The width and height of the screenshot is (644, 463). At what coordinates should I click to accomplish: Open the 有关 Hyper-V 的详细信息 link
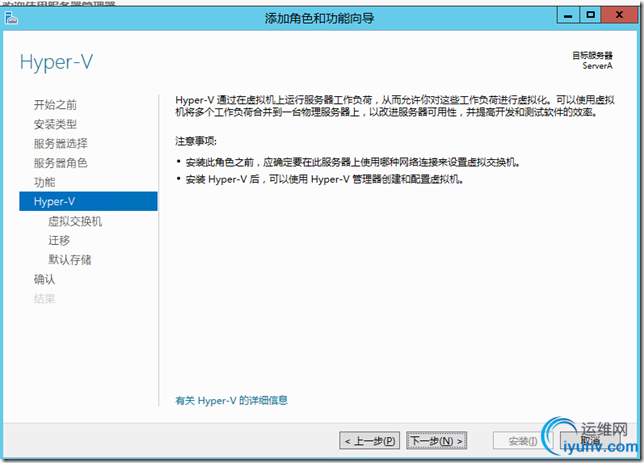(x=231, y=401)
